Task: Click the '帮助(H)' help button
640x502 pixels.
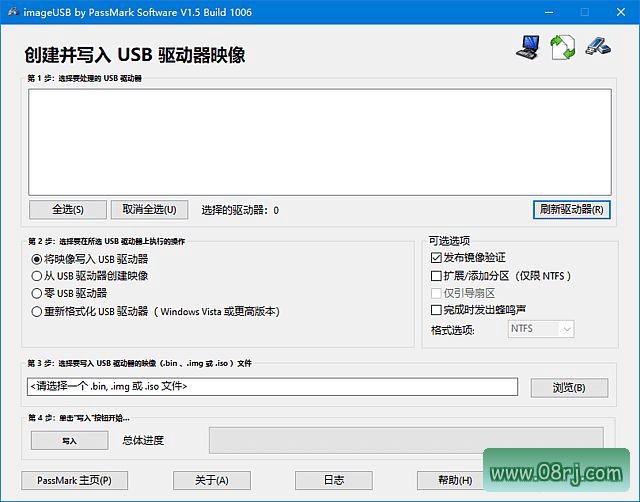Action: click(x=451, y=480)
